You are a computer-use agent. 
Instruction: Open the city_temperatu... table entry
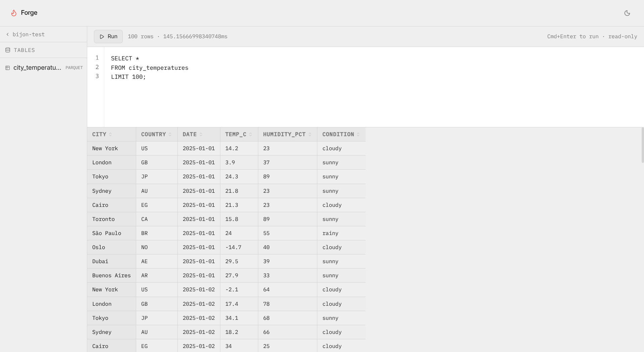44,68
